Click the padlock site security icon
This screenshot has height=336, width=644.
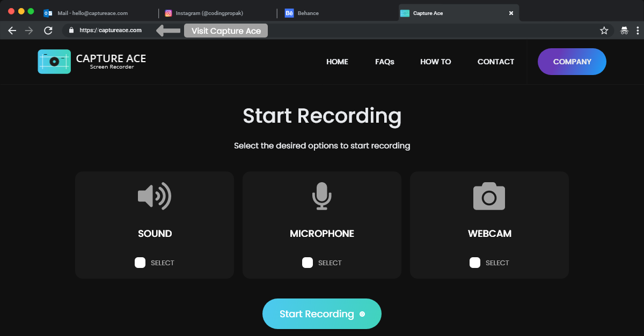[71, 31]
